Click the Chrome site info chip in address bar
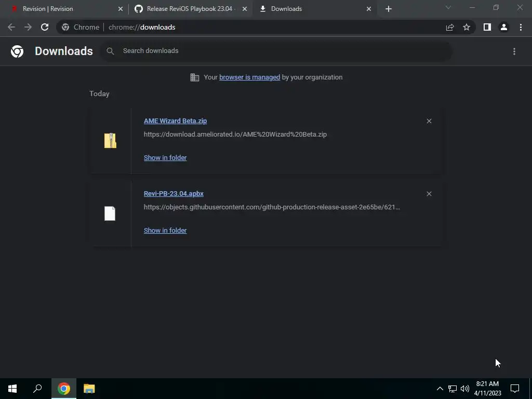The width and height of the screenshot is (532, 399). tap(81, 27)
